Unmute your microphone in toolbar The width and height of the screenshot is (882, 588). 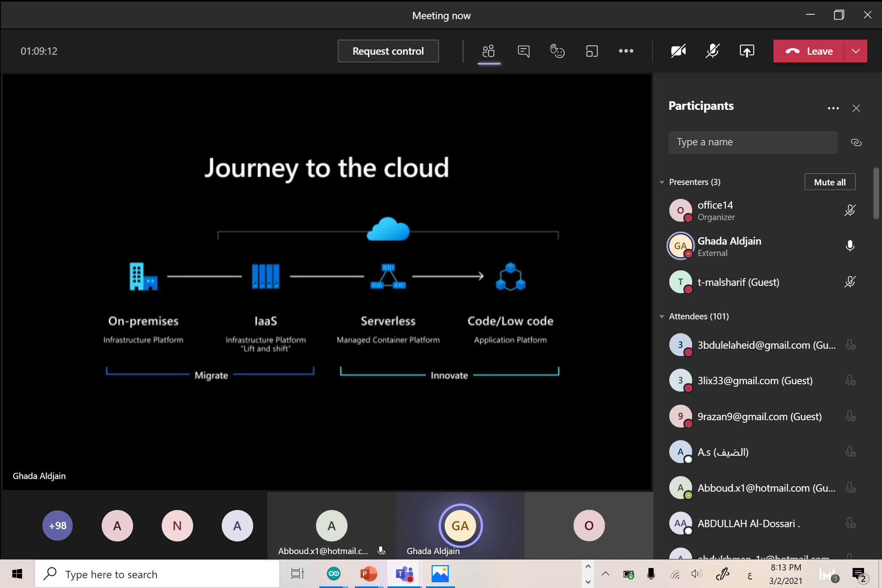713,51
